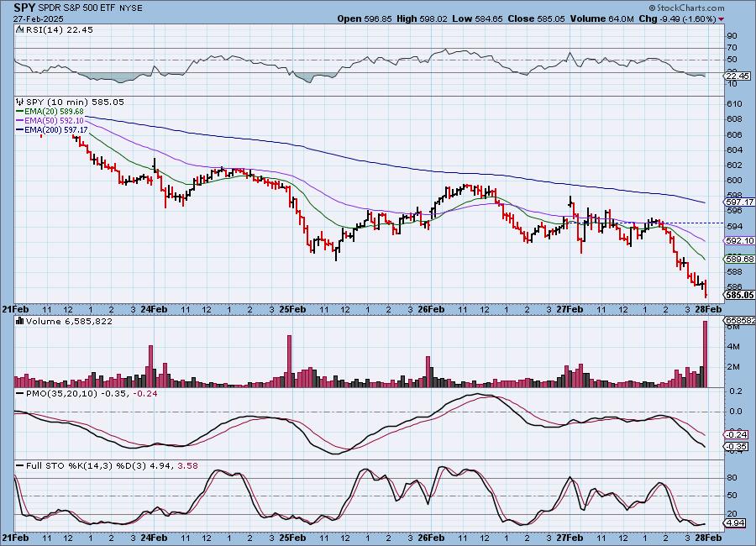This screenshot has width=756, height=546.
Task: Click the NYSE exchange label
Action: [x=131, y=8]
